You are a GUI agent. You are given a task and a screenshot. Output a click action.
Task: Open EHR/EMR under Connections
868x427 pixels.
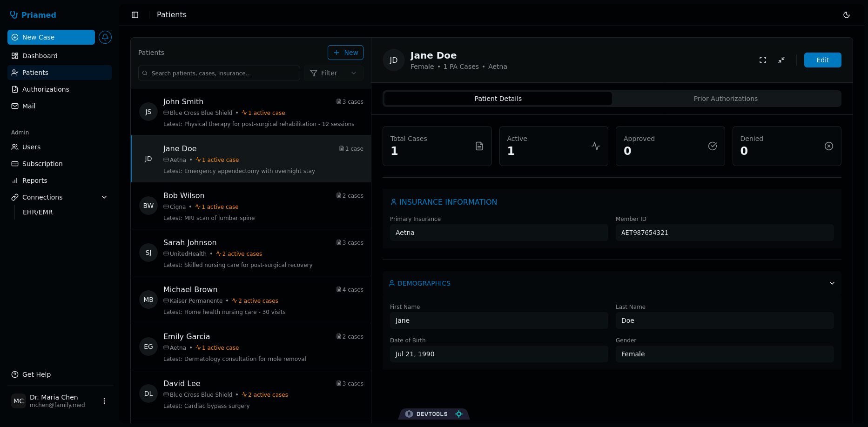[x=38, y=212]
